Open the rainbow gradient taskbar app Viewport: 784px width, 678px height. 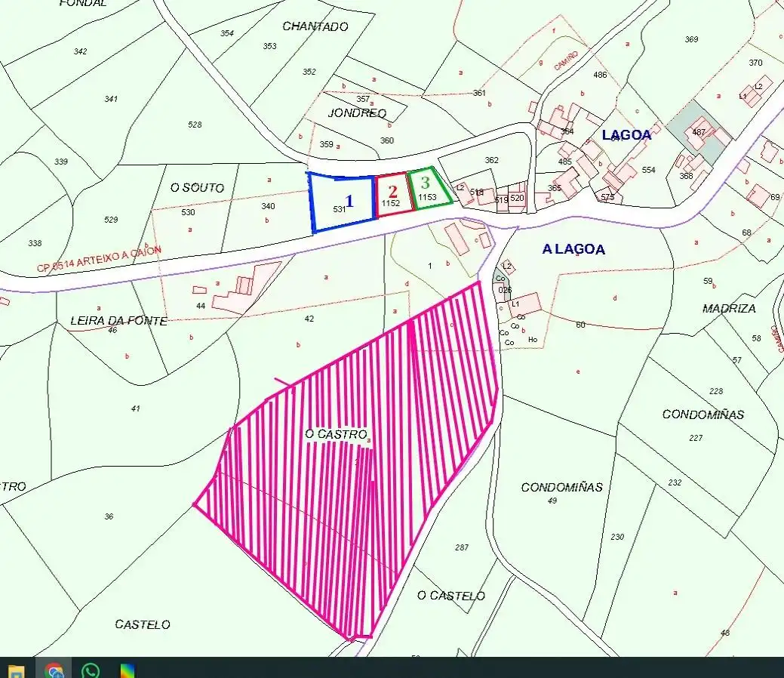pyautogui.click(x=128, y=670)
